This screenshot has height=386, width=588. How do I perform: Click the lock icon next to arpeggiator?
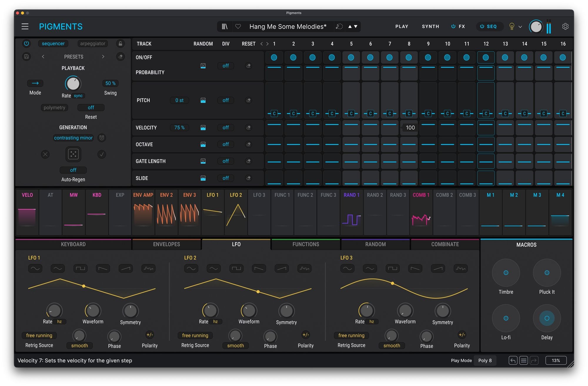pos(120,43)
